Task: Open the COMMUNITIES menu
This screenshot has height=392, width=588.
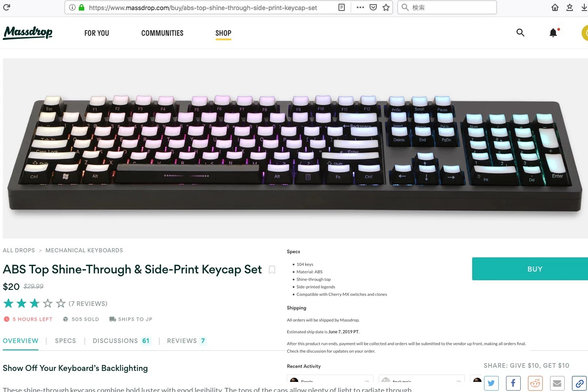Action: (162, 33)
